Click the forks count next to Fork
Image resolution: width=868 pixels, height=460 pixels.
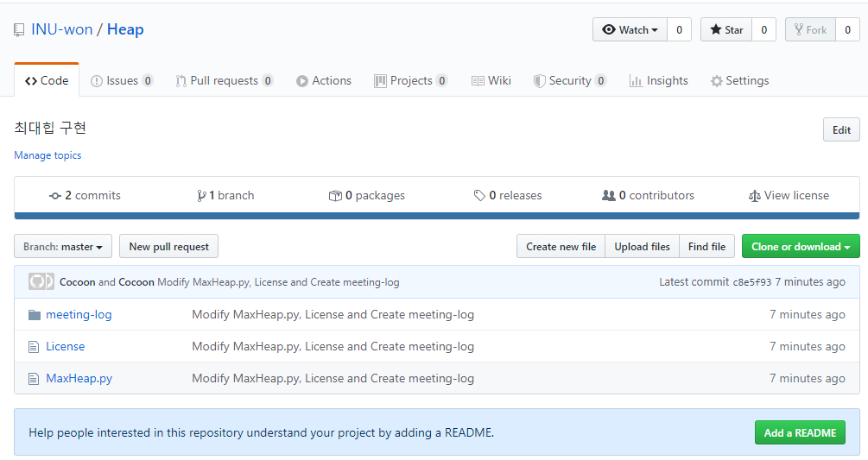(x=847, y=30)
